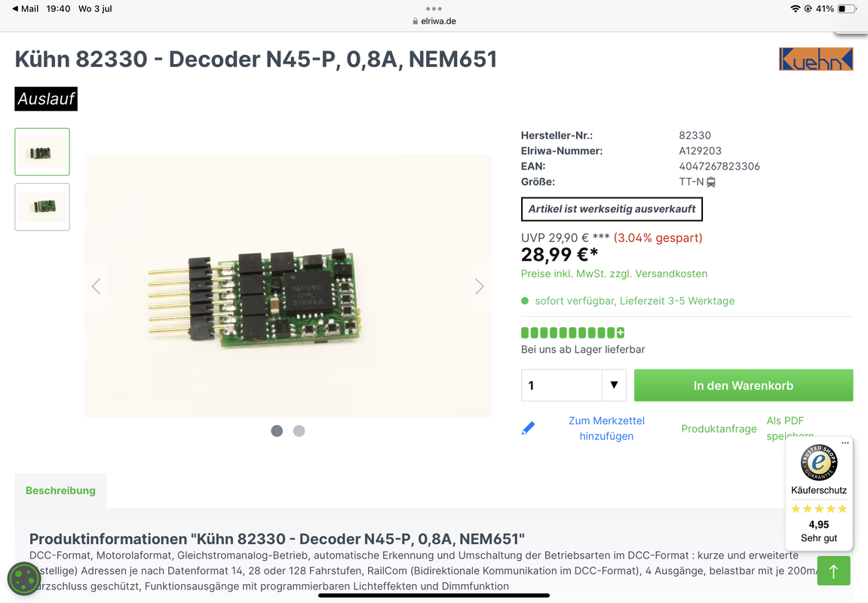Tap the Produktinformationen heading

click(277, 539)
